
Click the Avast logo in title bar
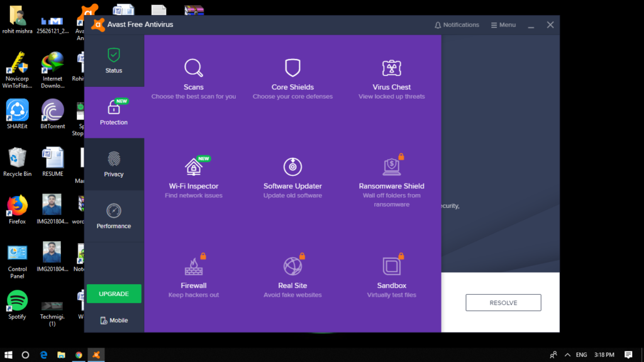click(x=97, y=25)
